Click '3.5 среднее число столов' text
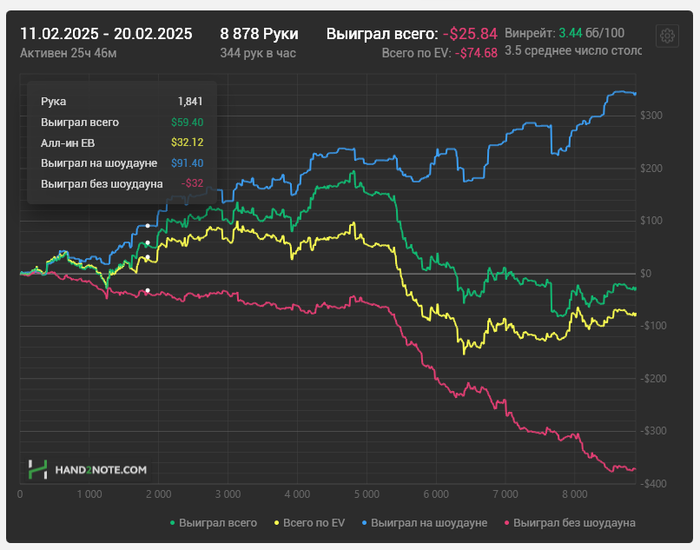700x550 pixels. [x=573, y=51]
